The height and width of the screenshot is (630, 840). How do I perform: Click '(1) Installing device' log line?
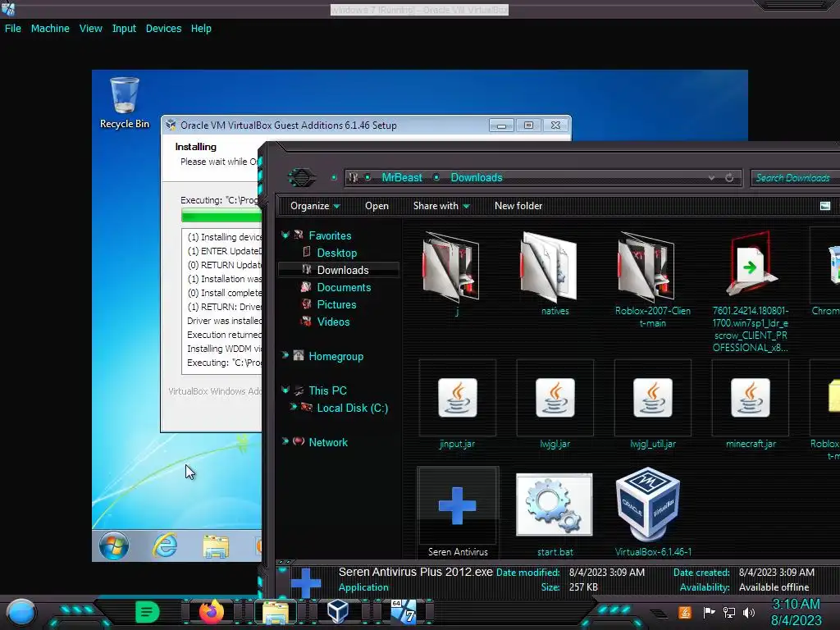point(224,237)
